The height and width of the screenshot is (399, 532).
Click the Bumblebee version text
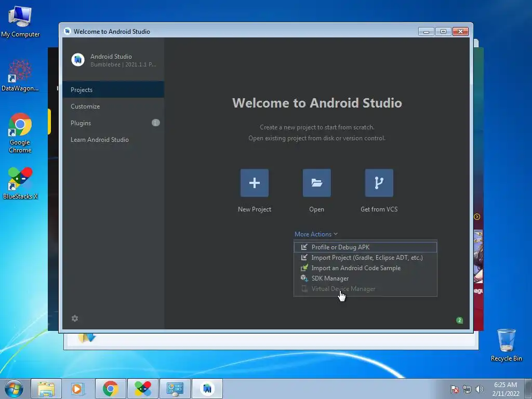[123, 64]
